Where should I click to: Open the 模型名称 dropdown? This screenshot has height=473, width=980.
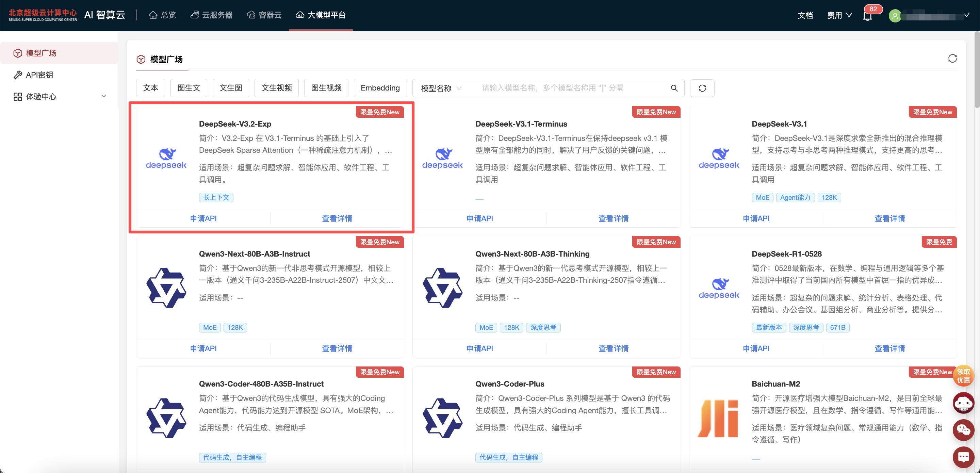point(441,88)
